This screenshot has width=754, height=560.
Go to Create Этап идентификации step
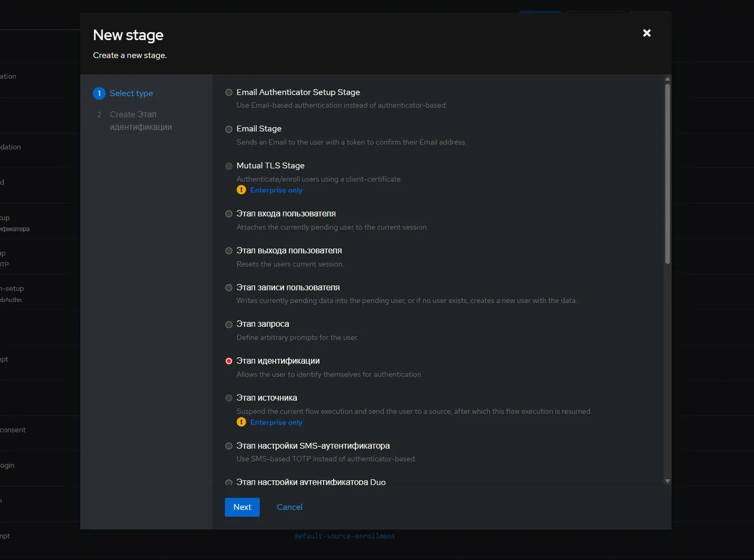[x=140, y=121]
